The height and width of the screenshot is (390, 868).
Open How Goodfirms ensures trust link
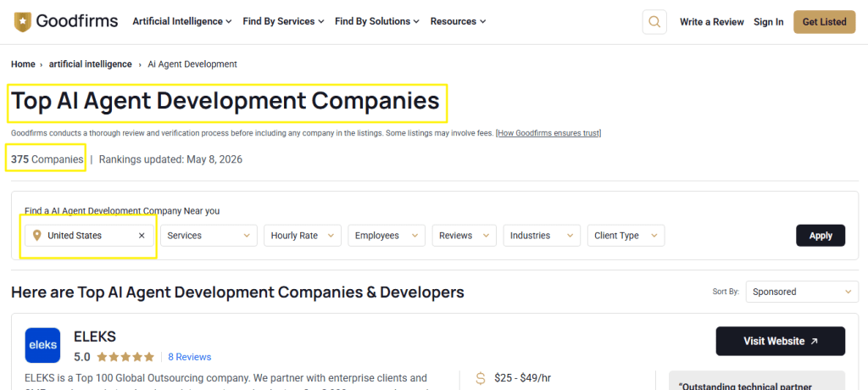pos(548,133)
